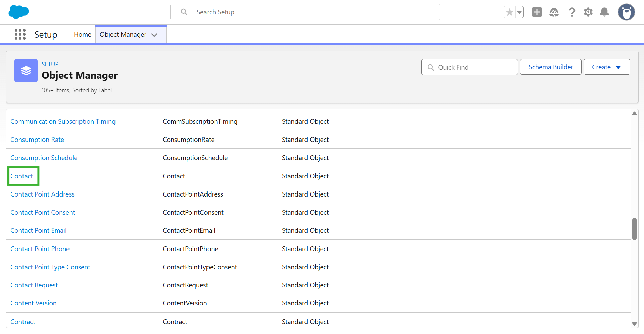Image resolution: width=644 pixels, height=334 pixels.
Task: Click API name ContactPointConsent
Action: pos(193,212)
